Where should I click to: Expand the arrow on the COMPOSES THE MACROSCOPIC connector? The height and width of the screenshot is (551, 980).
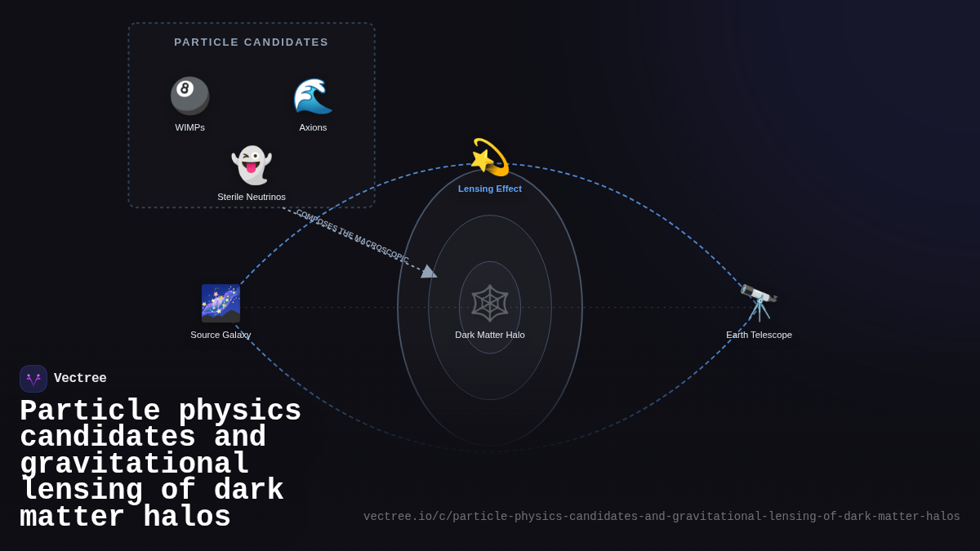428,271
